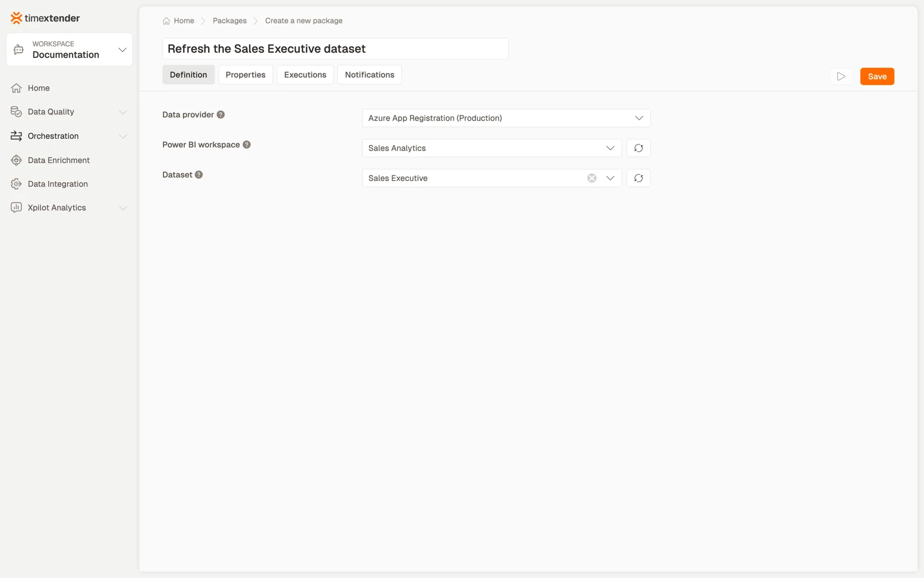
Task: Switch to the Properties tab
Action: (245, 75)
